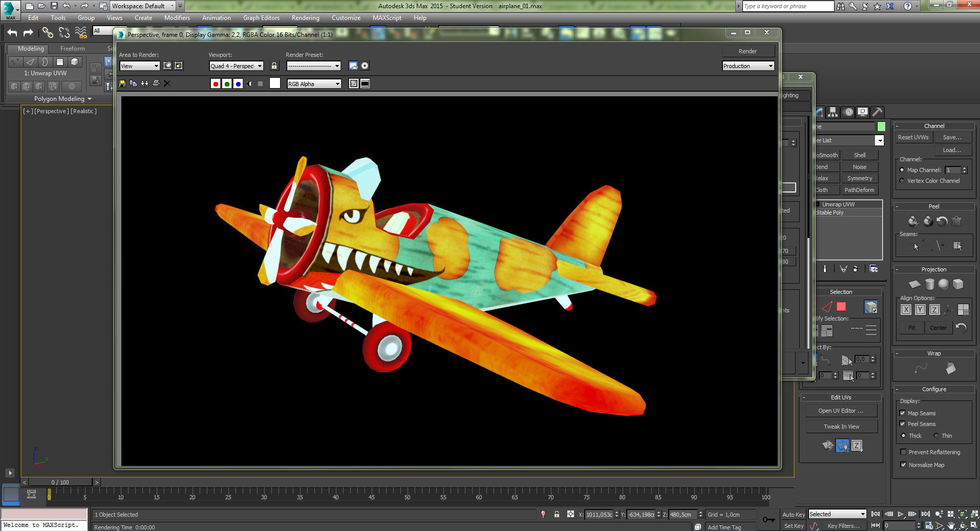The width and height of the screenshot is (980, 531).
Task: Click the white color swatch in render window
Action: [x=275, y=83]
